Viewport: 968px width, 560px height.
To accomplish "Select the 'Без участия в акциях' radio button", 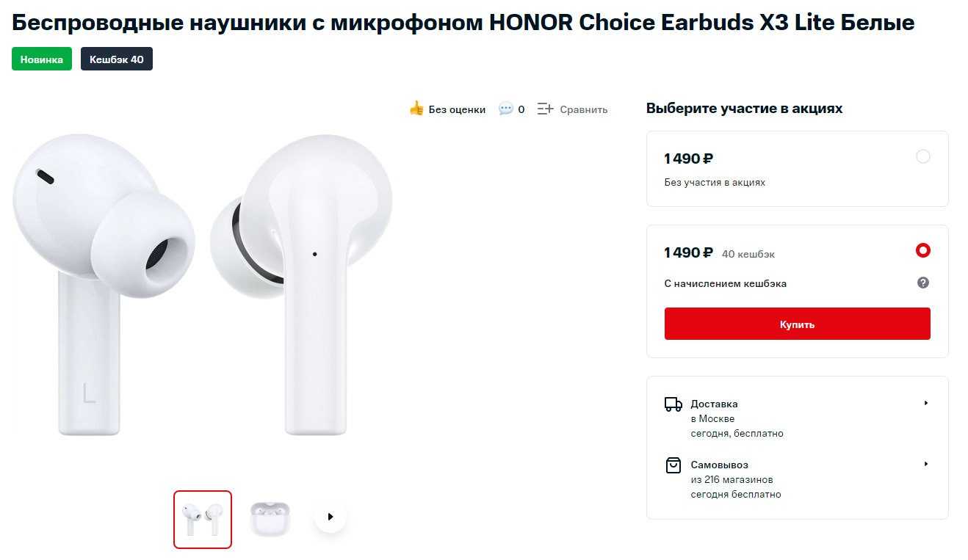I will pos(923,156).
